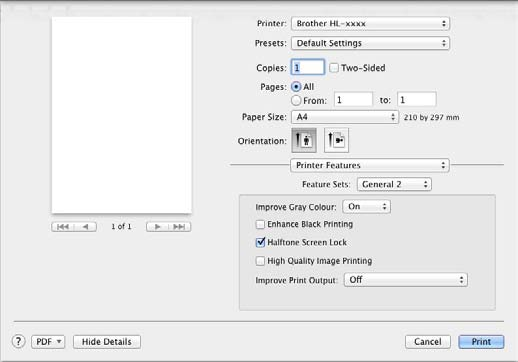Open the PDF menu button
This screenshot has width=518, height=362.
coord(48,342)
